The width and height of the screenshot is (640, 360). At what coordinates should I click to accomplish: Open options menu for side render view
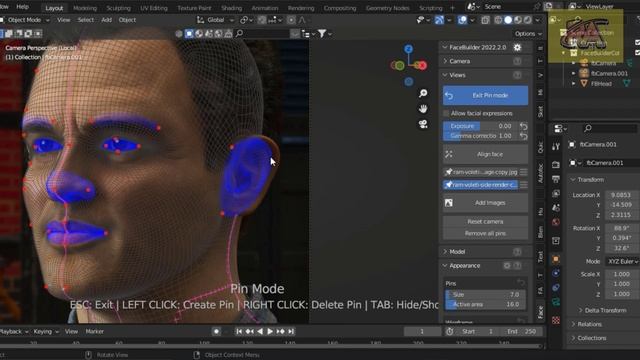pyautogui.click(x=524, y=185)
